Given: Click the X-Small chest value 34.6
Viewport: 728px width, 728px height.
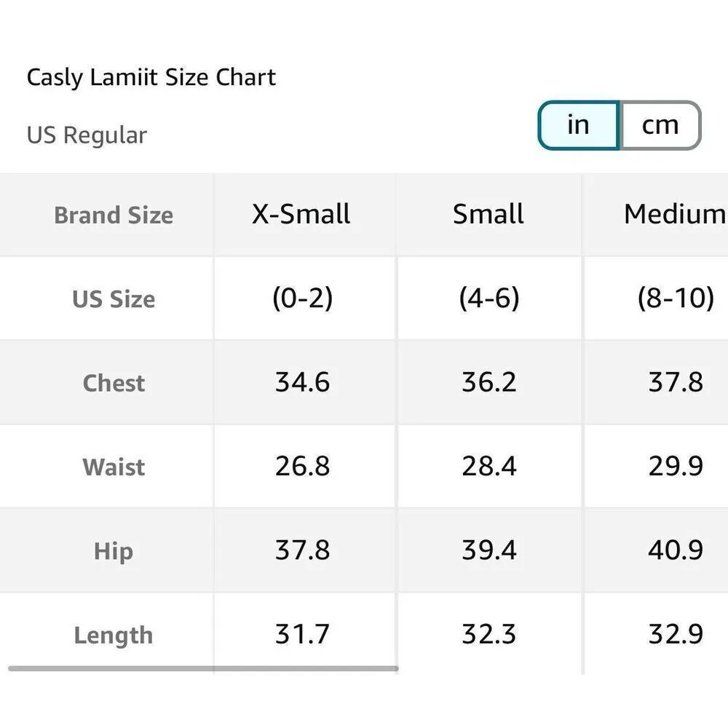Looking at the screenshot, I should pos(302,382).
